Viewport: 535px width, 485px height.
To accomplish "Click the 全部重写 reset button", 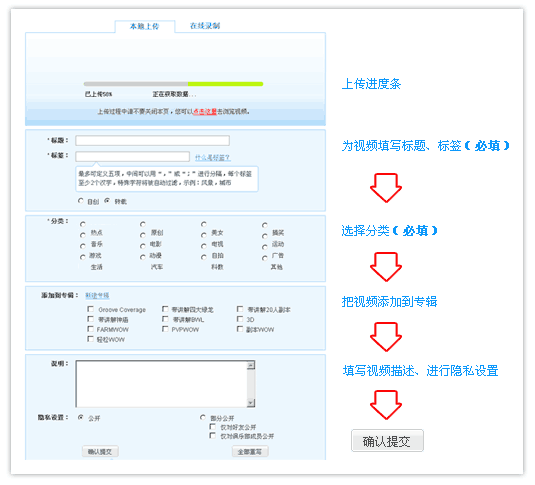I will click(x=250, y=452).
